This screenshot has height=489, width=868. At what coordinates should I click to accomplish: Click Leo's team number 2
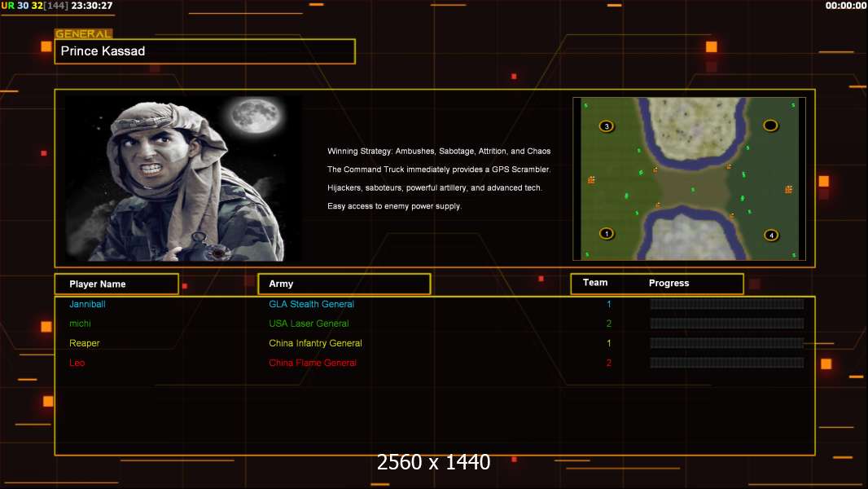608,363
